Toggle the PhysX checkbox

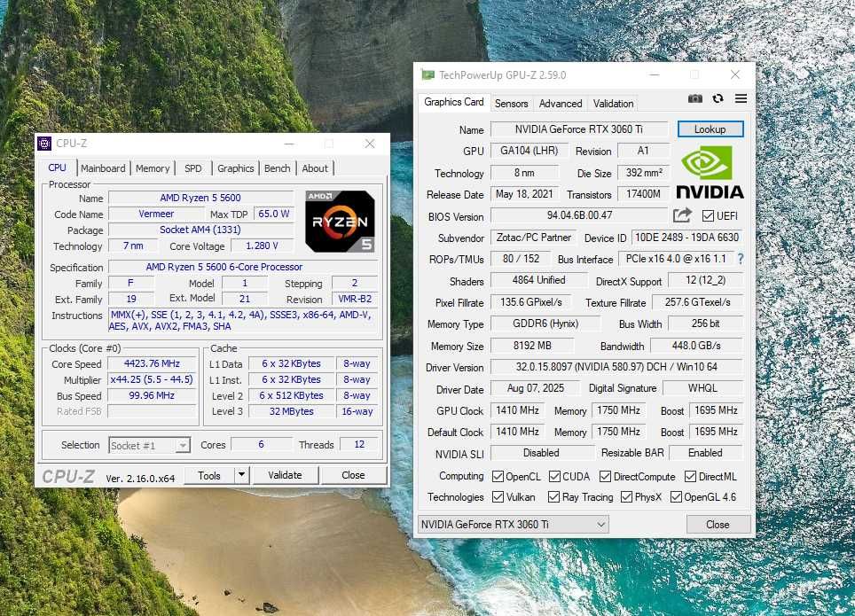pos(626,497)
